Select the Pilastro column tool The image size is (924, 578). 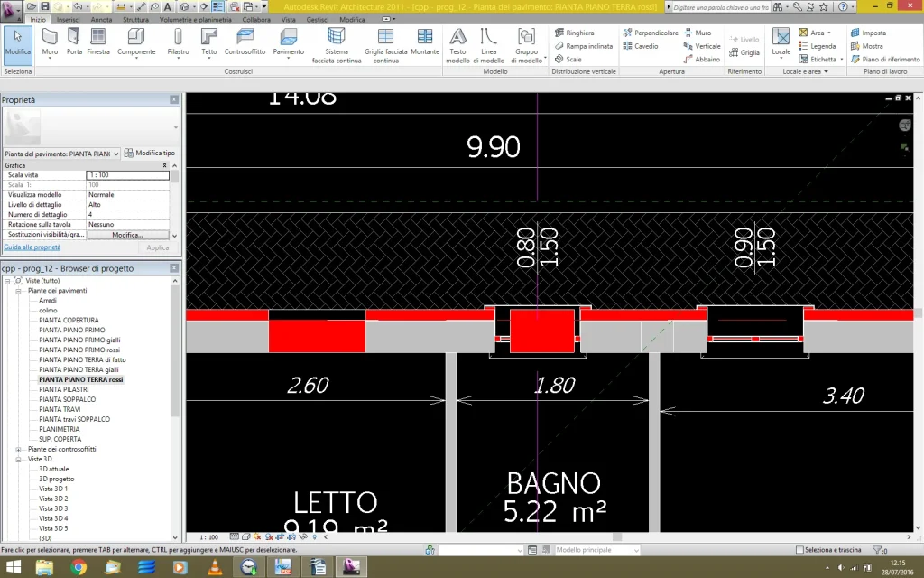pos(178,41)
